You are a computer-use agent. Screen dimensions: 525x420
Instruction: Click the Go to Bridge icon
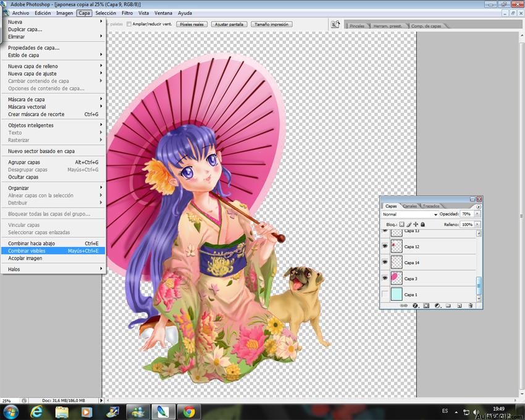[x=335, y=24]
